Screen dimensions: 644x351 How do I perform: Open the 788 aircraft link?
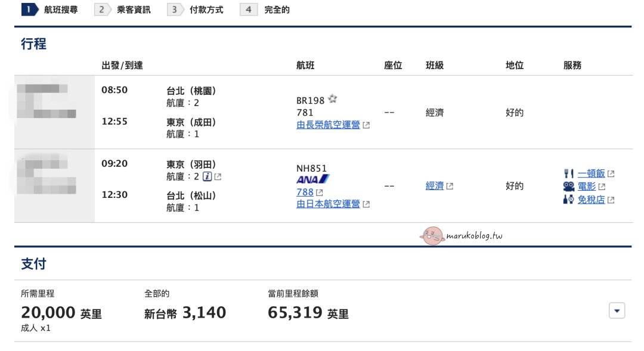(305, 192)
